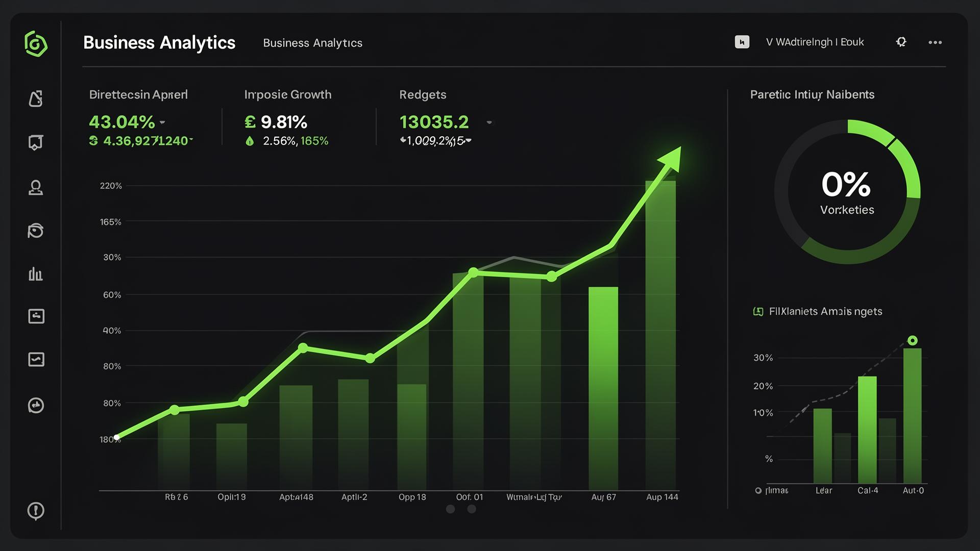Click the Oof. 01 axis label
Image resolution: width=980 pixels, height=551 pixels.
click(x=470, y=497)
